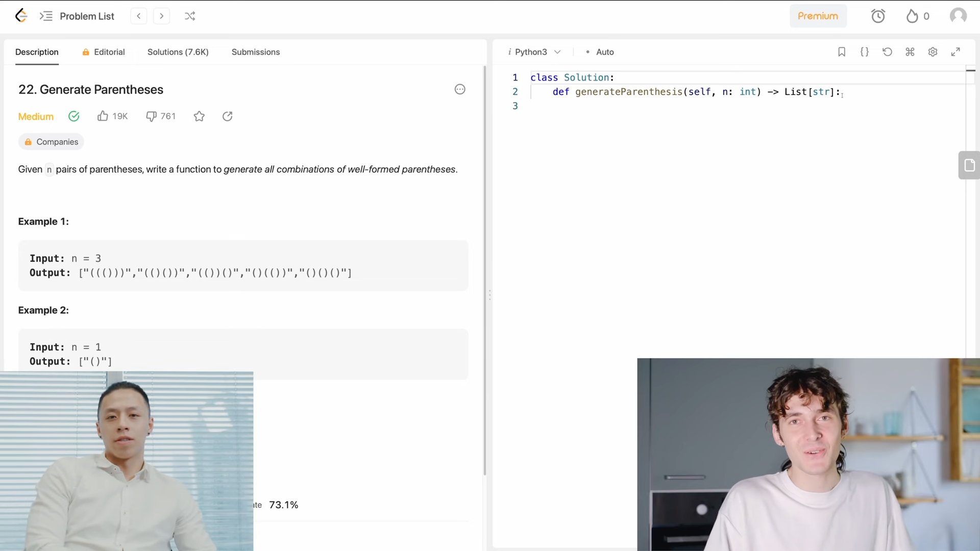The width and height of the screenshot is (980, 551).
Task: Format code with curly braces icon
Action: coord(865,52)
